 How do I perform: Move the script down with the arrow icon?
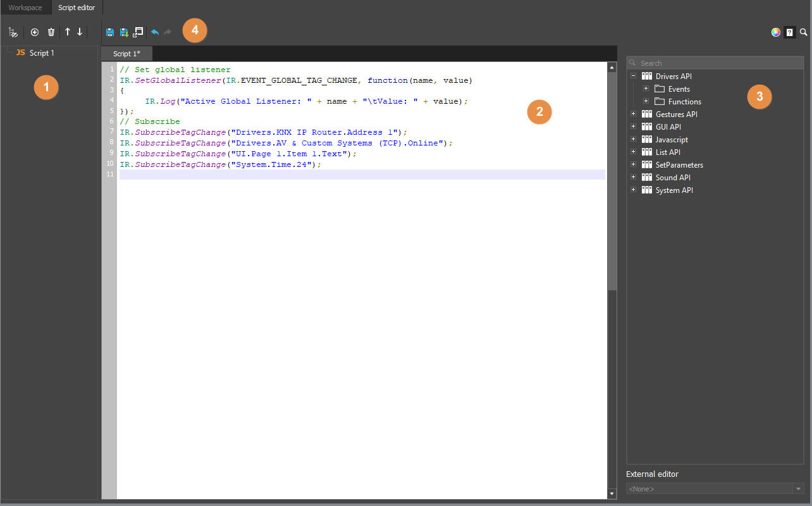tap(80, 32)
